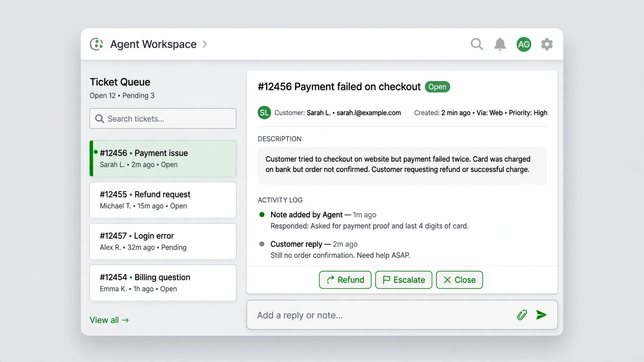Click the Close ticket button

pyautogui.click(x=459, y=280)
